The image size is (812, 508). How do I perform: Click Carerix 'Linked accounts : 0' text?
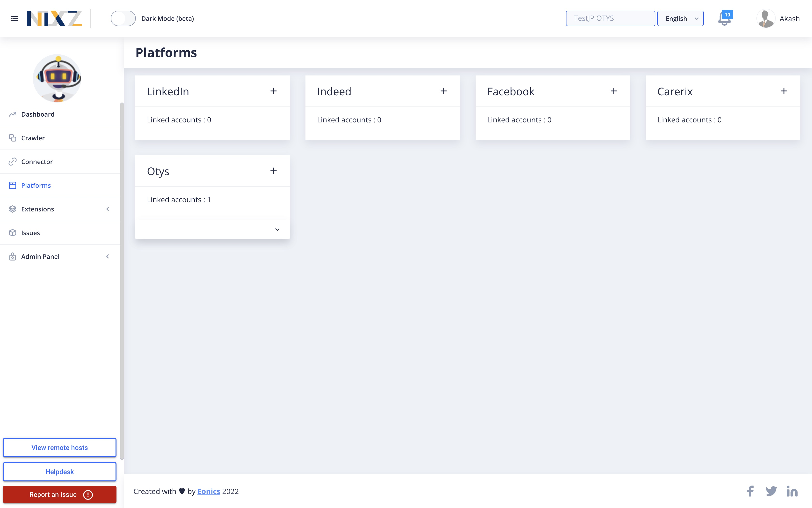point(689,120)
